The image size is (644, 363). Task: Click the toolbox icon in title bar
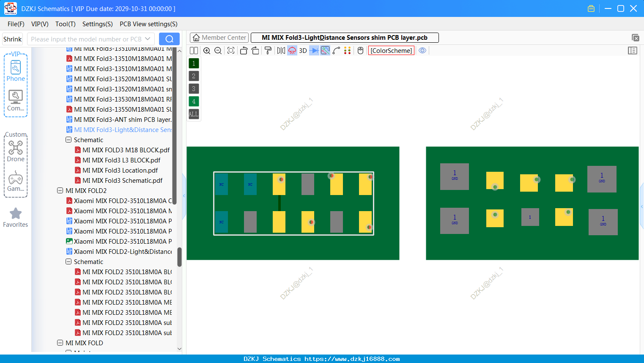coord(591,8)
